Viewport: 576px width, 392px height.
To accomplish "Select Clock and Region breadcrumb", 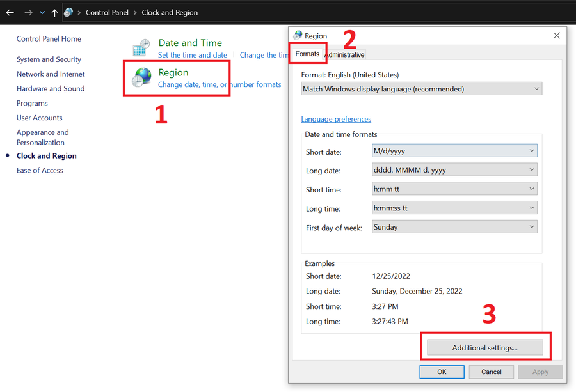I will pyautogui.click(x=170, y=13).
